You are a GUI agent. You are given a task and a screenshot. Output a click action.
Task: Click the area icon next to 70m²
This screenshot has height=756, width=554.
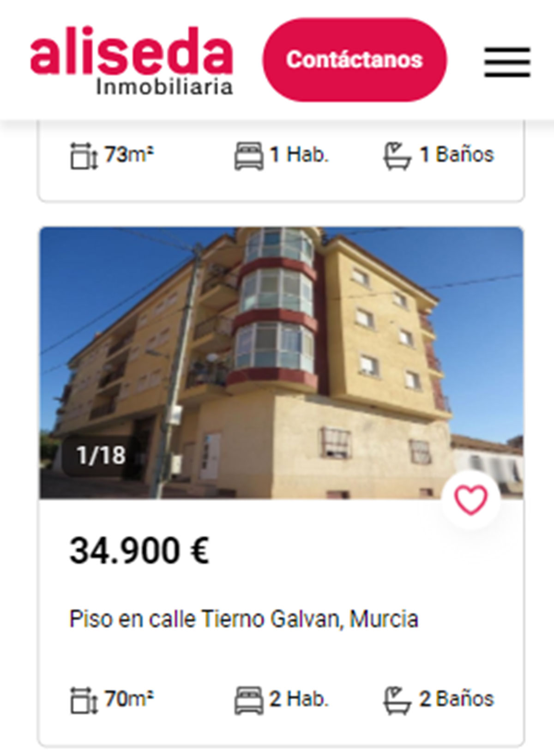(x=84, y=701)
